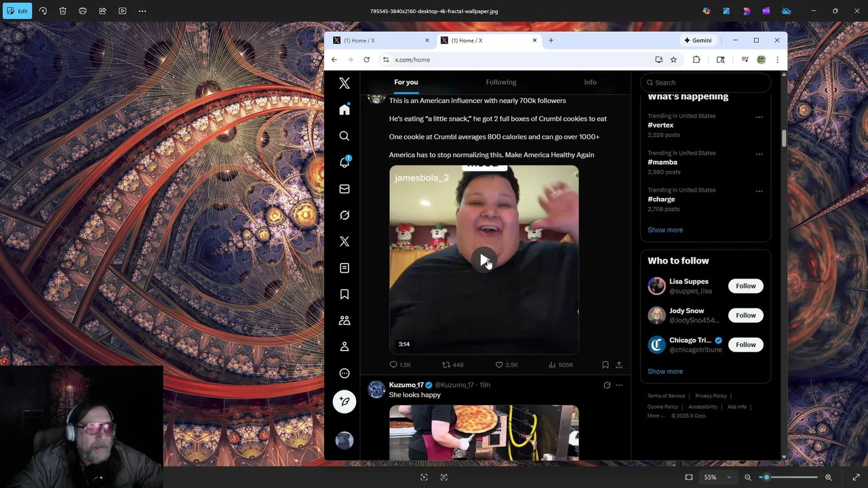Click Show more under Who to follow

[665, 371]
